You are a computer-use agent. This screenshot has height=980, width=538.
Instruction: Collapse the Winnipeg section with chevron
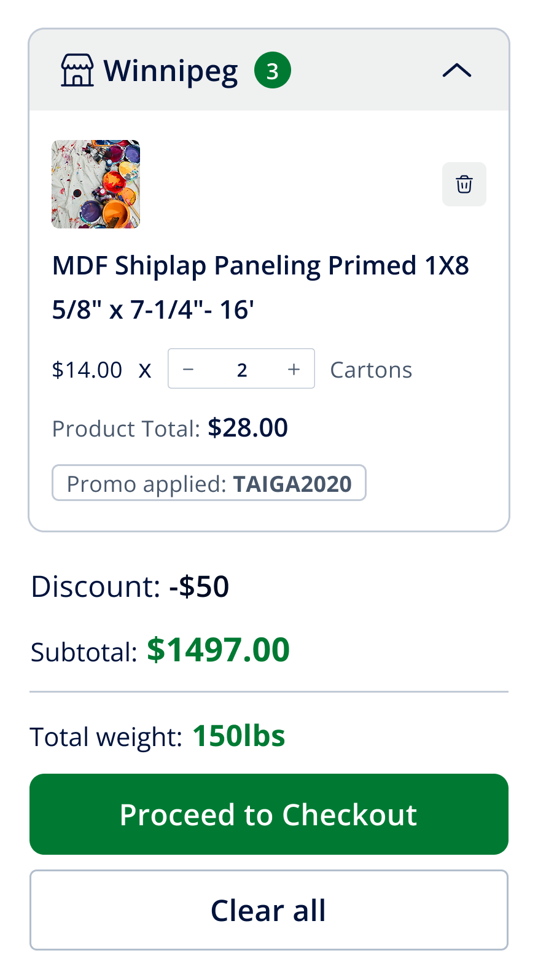(x=456, y=71)
